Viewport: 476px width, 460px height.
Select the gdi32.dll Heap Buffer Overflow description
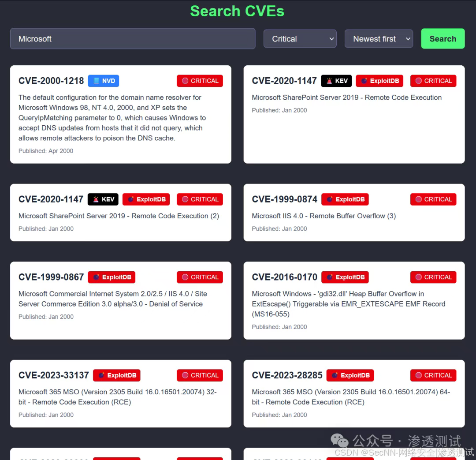pyautogui.click(x=349, y=304)
